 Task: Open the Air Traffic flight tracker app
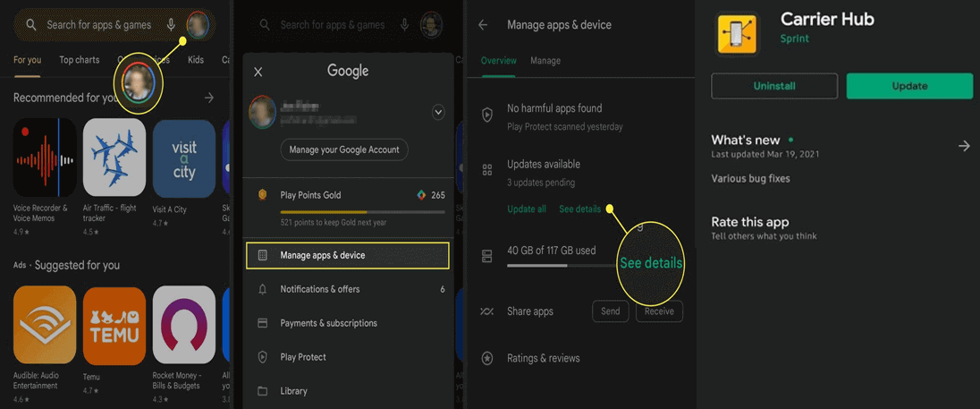click(114, 158)
